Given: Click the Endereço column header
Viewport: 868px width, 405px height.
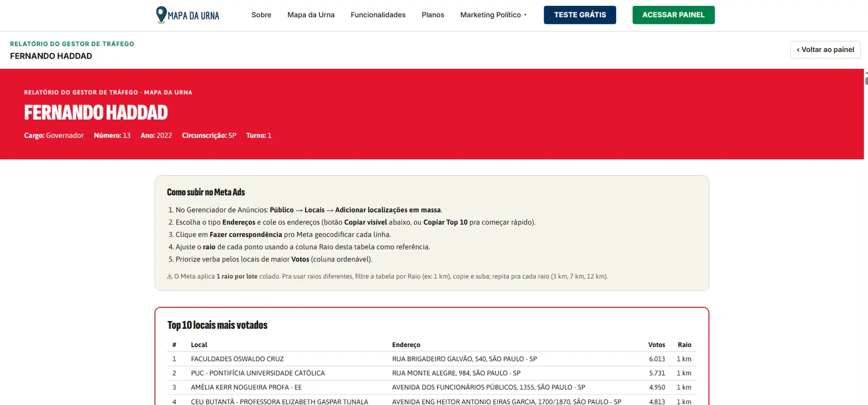Looking at the screenshot, I should (x=406, y=345).
